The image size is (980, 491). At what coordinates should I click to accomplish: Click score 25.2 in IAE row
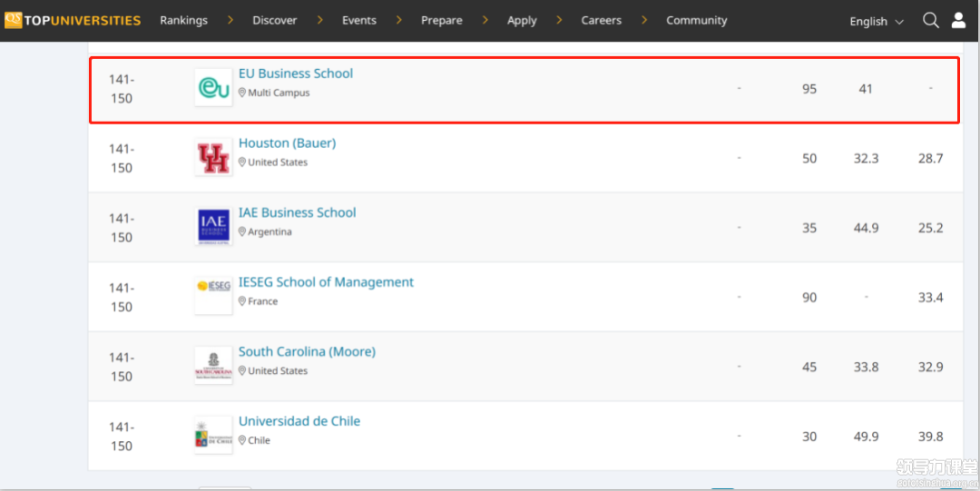point(931,228)
